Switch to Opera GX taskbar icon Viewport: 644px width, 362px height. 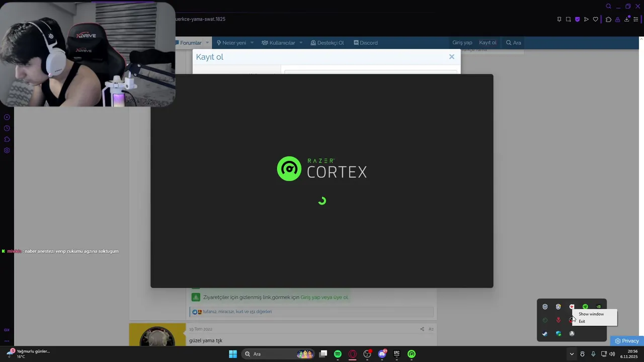[x=353, y=354]
